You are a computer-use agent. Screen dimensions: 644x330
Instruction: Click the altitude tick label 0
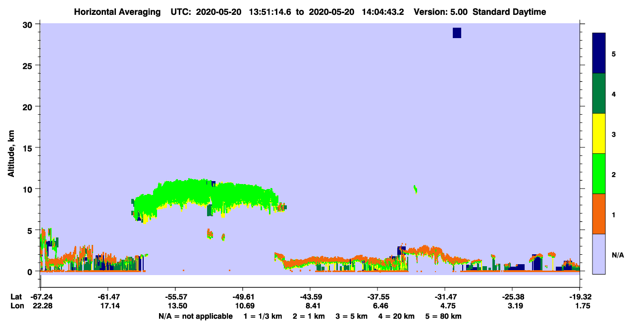click(x=31, y=271)
